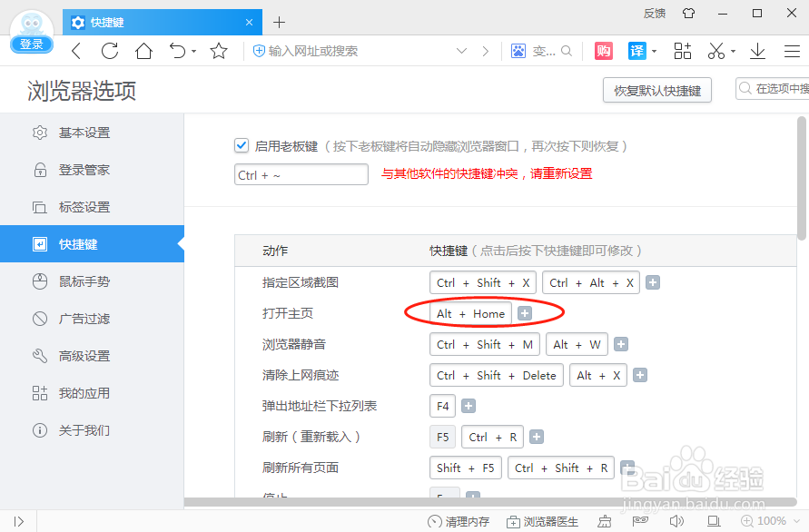Open 关于我们 in sidebar
The height and width of the screenshot is (532, 809).
pyautogui.click(x=92, y=429)
